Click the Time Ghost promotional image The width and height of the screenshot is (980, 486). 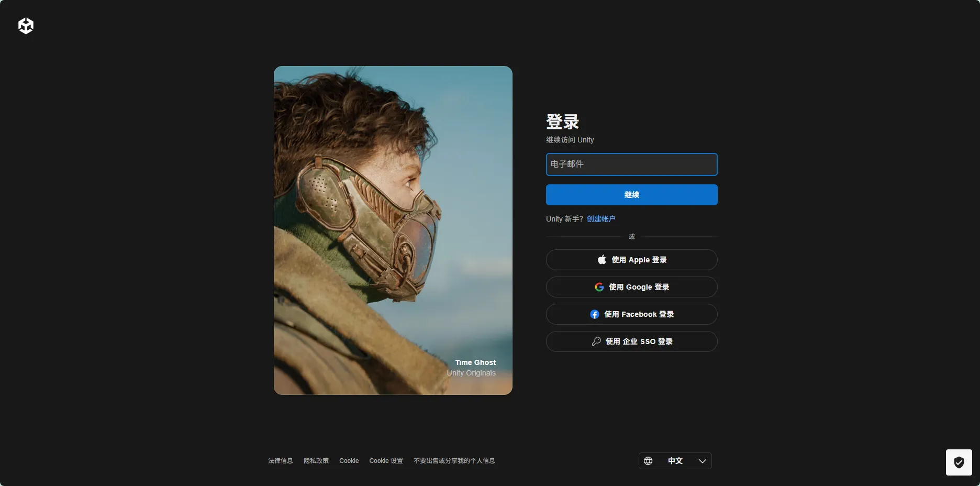pos(393,230)
